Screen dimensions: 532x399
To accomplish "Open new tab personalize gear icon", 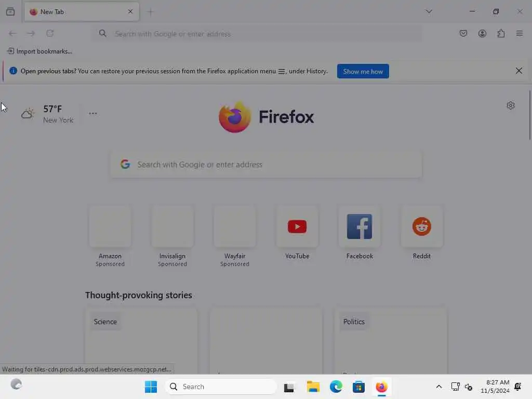I will click(511, 105).
